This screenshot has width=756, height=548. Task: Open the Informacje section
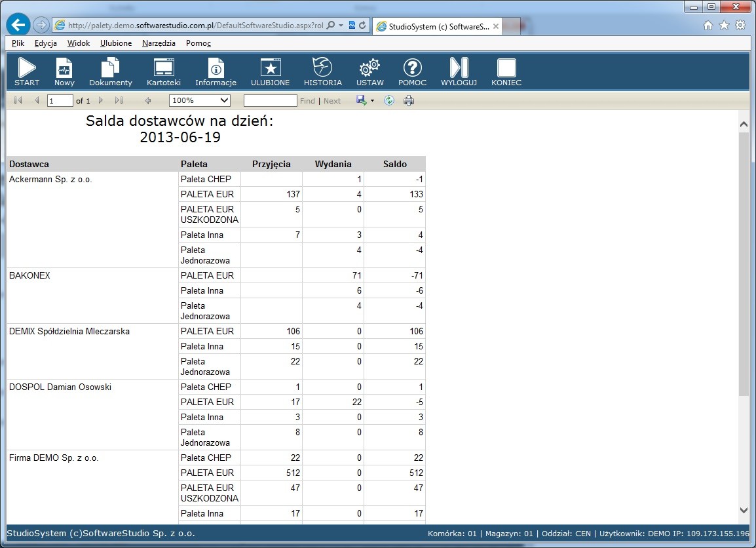click(x=216, y=72)
